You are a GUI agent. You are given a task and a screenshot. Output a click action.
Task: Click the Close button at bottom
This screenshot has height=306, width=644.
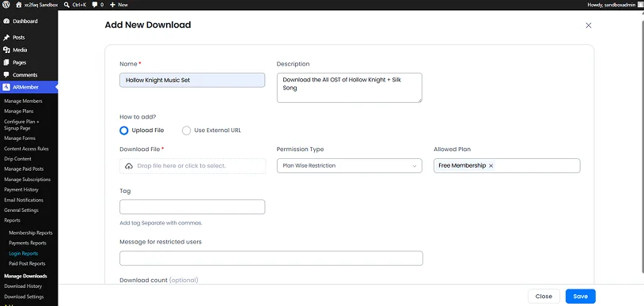(x=544, y=297)
